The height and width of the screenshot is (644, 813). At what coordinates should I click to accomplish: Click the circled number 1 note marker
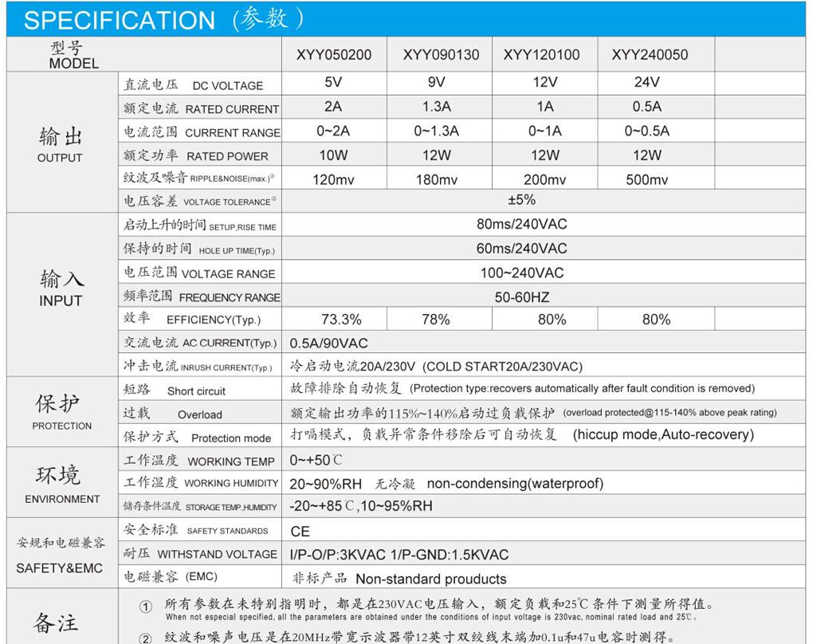coord(146,607)
